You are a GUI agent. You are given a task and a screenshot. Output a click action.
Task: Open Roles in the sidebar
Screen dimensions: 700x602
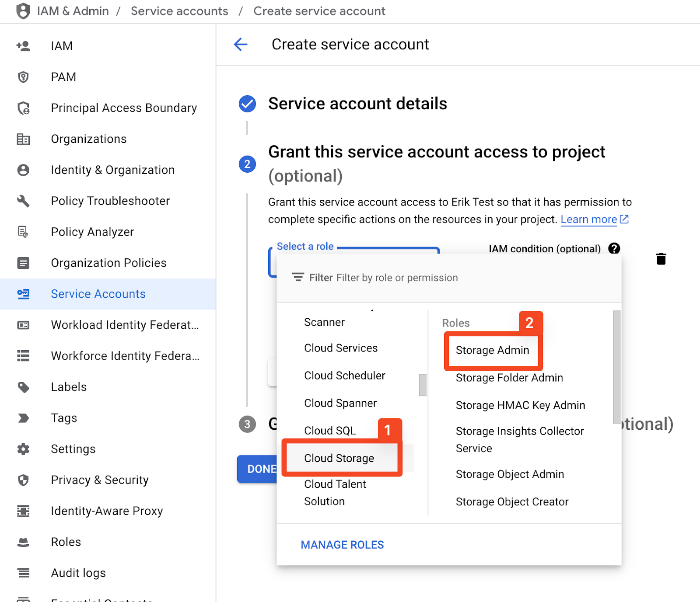108,542
